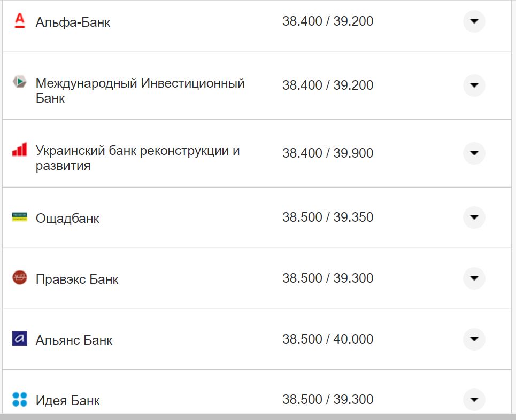The image size is (516, 420).
Task: Select the red bar-chart icon of Украинский банк реконструкции
Action: (x=19, y=151)
